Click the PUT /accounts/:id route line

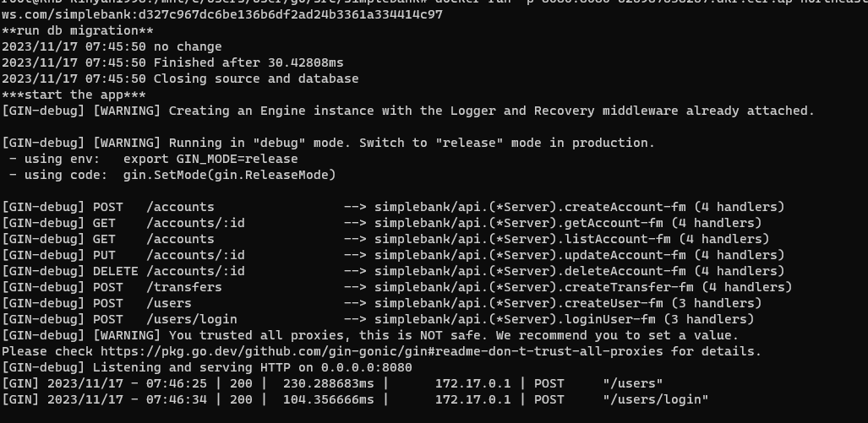coord(393,256)
